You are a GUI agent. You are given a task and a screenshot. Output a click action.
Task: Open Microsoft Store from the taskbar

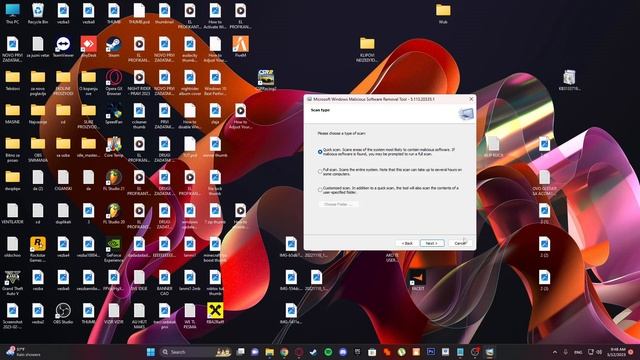point(372,352)
